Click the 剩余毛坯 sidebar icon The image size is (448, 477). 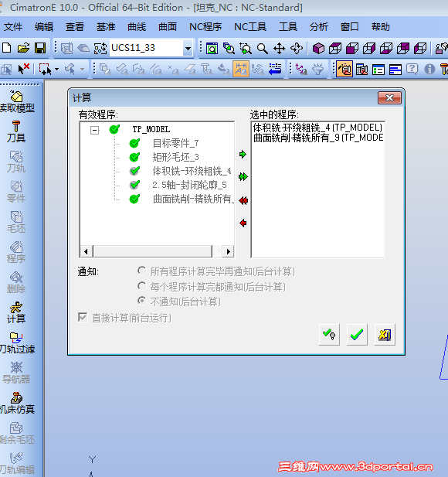click(17, 433)
